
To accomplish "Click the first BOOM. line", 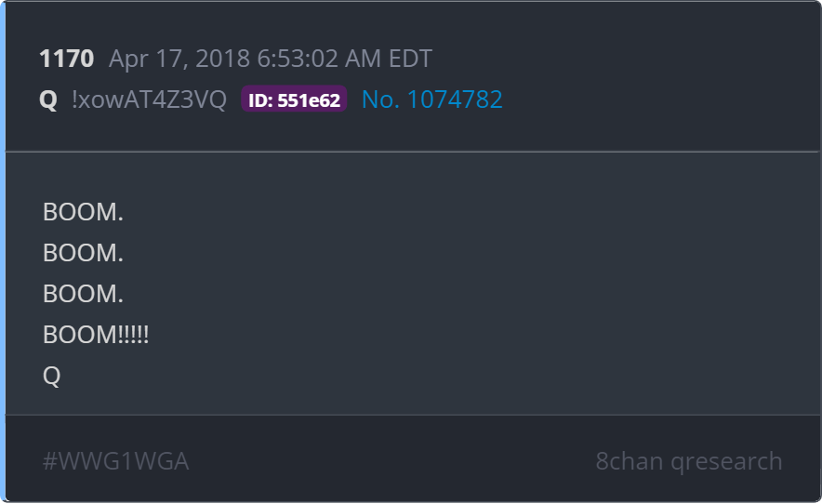I will pos(83,212).
